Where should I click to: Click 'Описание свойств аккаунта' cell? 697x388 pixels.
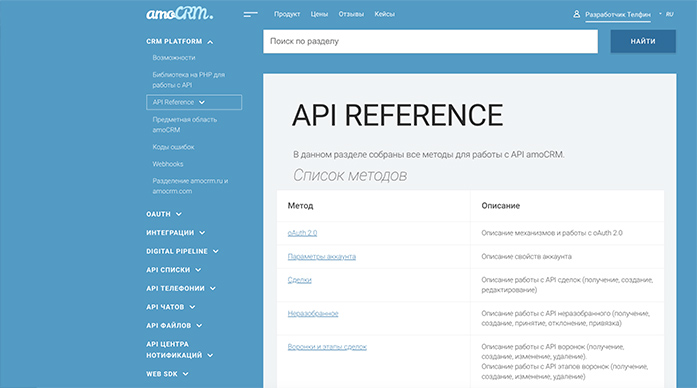[x=526, y=256]
